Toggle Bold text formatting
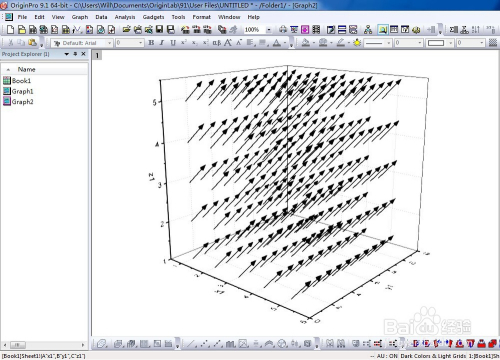The height and width of the screenshot is (360, 500). pyautogui.click(x=151, y=43)
